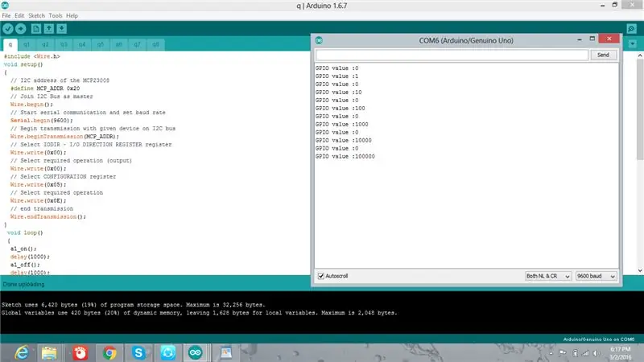This screenshot has width=644, height=362.
Task: Open a sketch with the Open icon
Action: tap(49, 29)
